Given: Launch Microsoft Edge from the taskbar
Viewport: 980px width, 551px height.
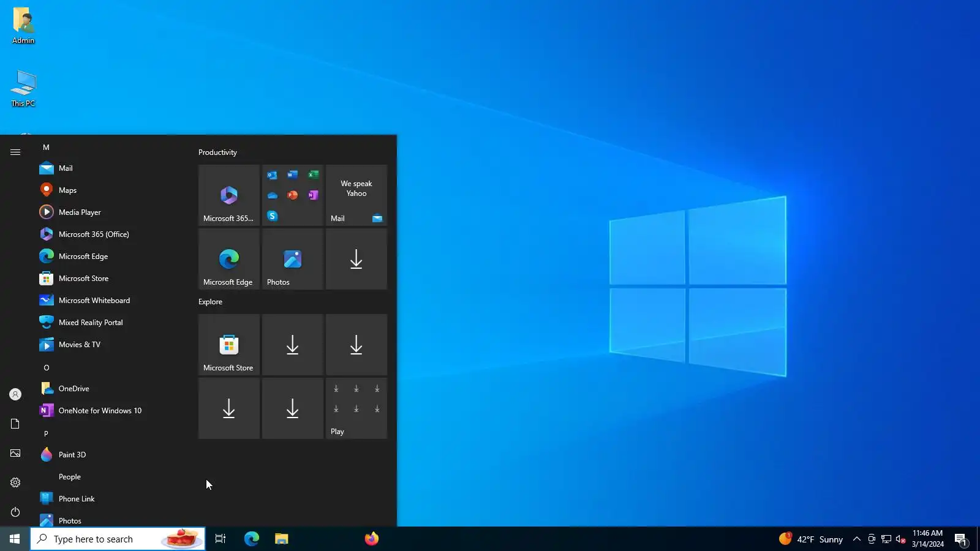Looking at the screenshot, I should pos(252,539).
